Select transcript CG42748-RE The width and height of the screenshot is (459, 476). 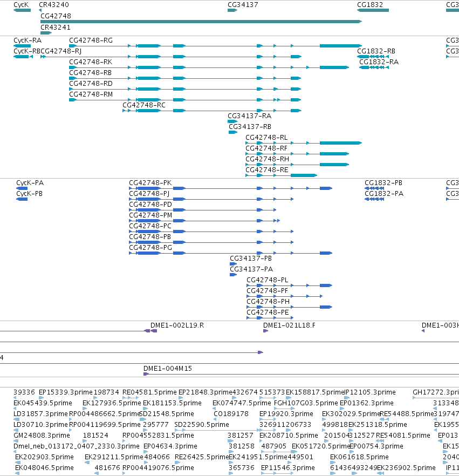pos(267,170)
